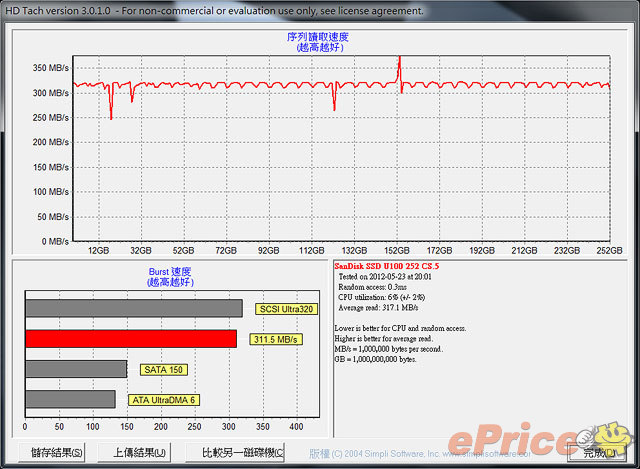Screen dimensions: 640x469
Task: Click the ATA UltraDMA 6 gray bar
Action: tap(70, 399)
